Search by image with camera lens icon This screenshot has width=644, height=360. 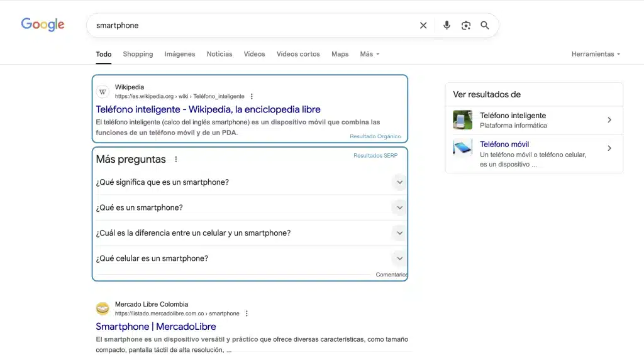point(466,26)
